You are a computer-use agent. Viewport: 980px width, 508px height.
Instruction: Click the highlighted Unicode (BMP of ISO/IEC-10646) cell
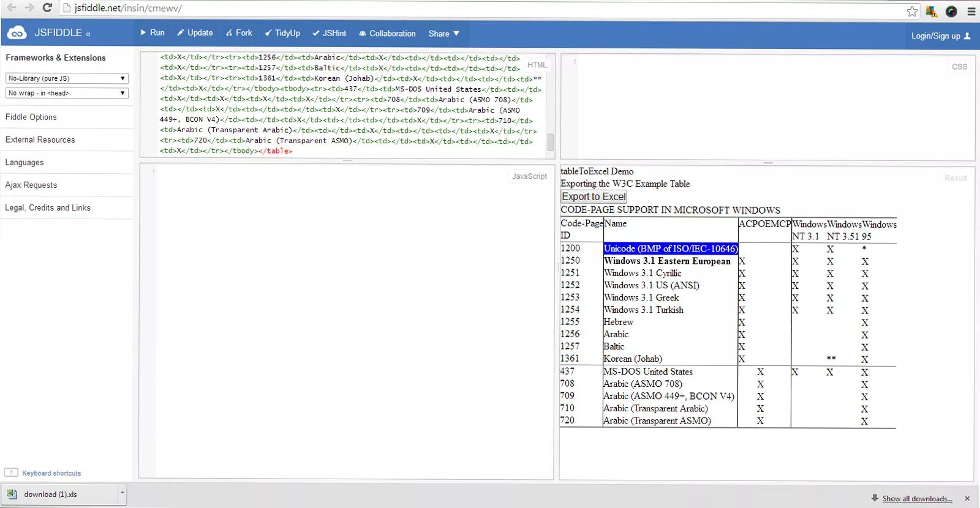pos(671,248)
